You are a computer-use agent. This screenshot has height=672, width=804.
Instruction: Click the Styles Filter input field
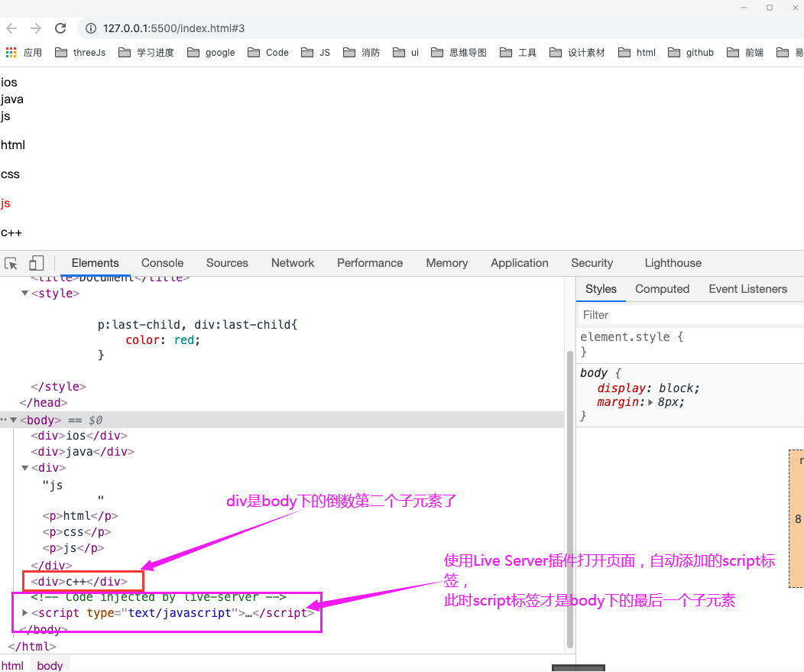691,315
